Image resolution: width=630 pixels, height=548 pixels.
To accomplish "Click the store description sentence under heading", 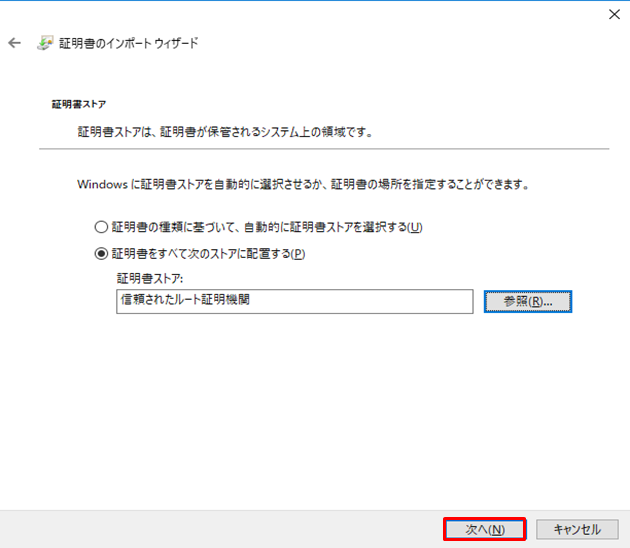I will pyautogui.click(x=227, y=131).
